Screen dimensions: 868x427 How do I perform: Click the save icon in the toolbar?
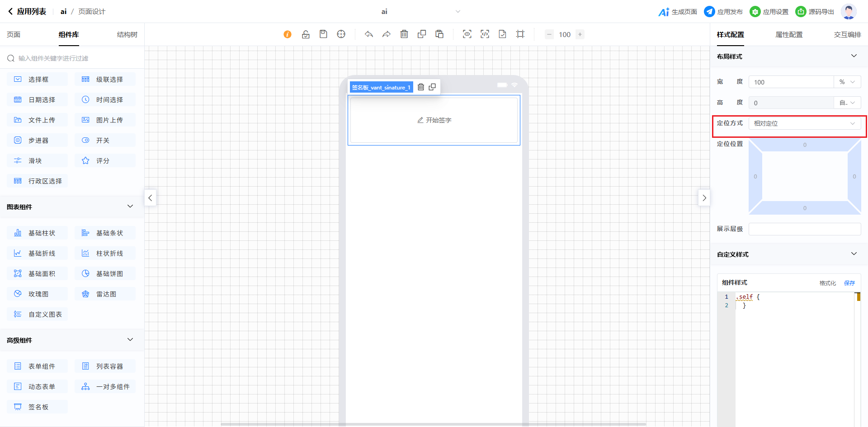click(x=323, y=34)
